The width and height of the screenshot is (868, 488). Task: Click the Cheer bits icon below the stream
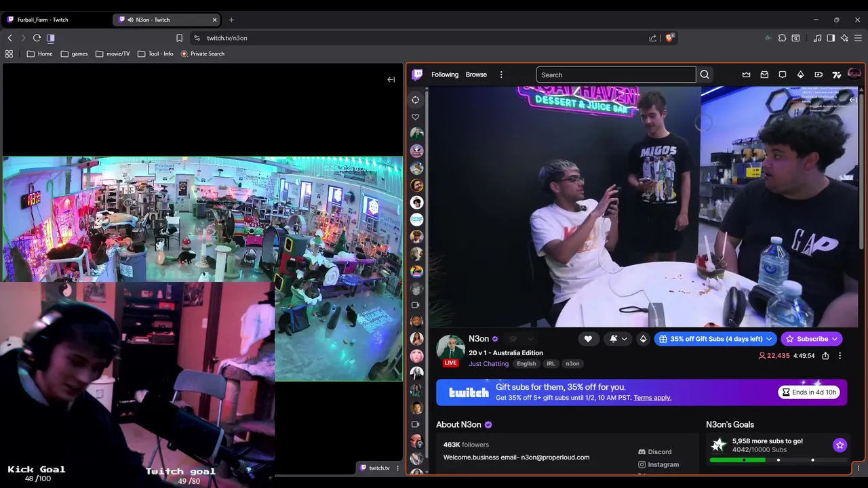(643, 339)
